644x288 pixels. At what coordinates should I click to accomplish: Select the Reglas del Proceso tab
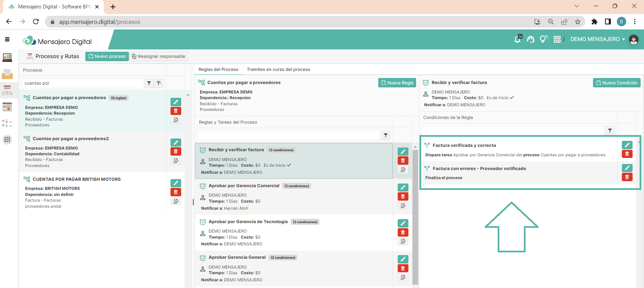pyautogui.click(x=218, y=70)
